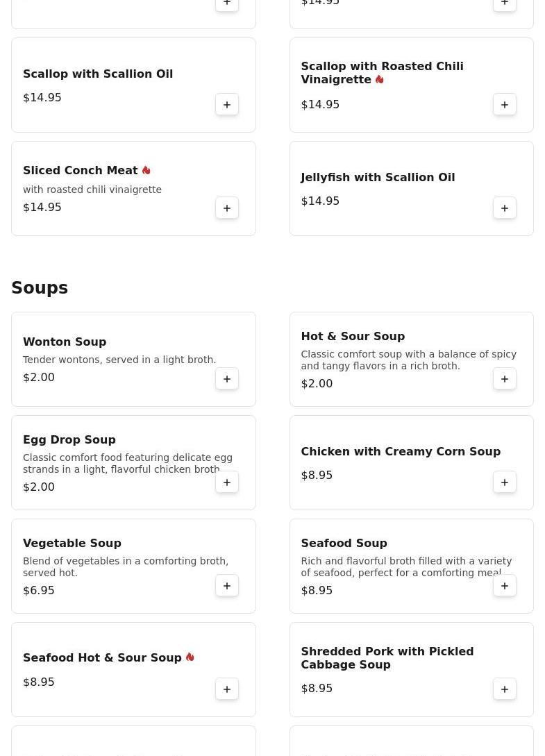Add Seafood Hot & Sour Soup
The image size is (545, 756).
(x=227, y=689)
